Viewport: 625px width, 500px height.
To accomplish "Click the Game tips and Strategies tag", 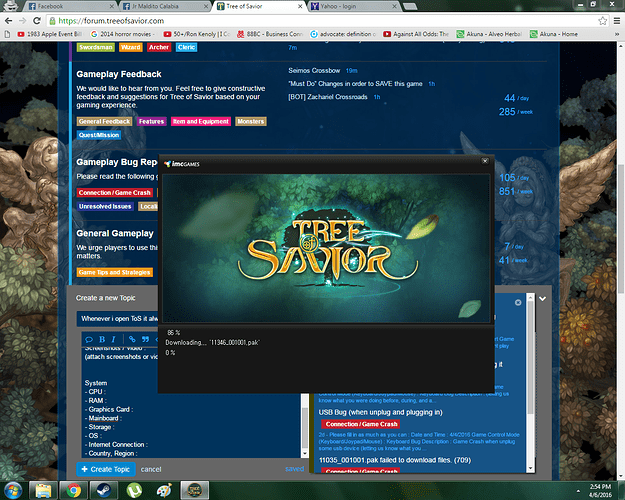I will tap(115, 272).
